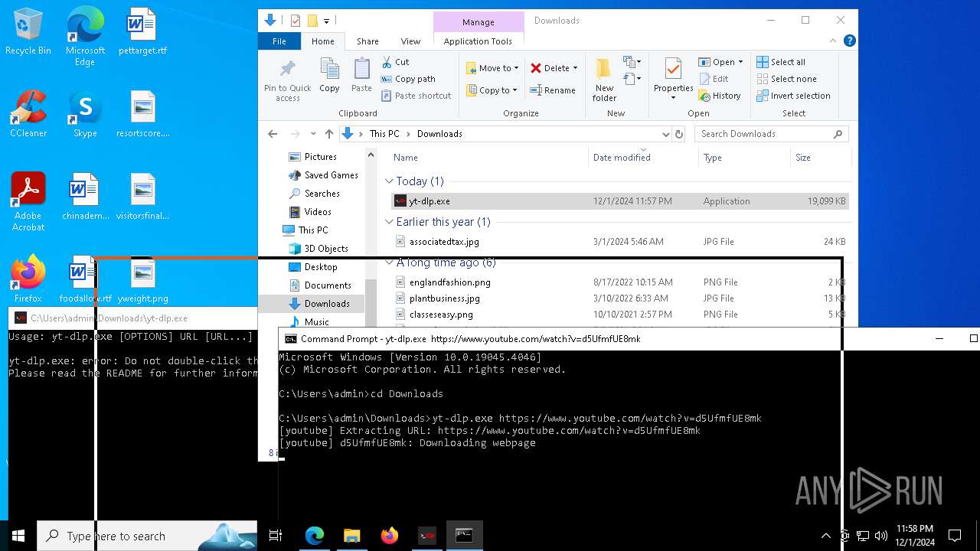Open the Manage contextual tab
This screenshot has height=551, width=980.
tap(479, 22)
